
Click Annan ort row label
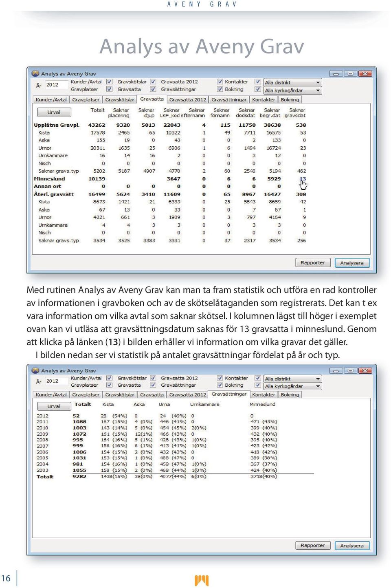pos(47,186)
